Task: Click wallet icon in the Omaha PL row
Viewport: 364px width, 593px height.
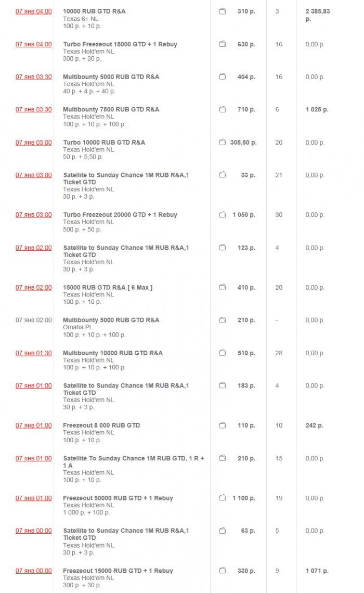Action: pos(223,320)
